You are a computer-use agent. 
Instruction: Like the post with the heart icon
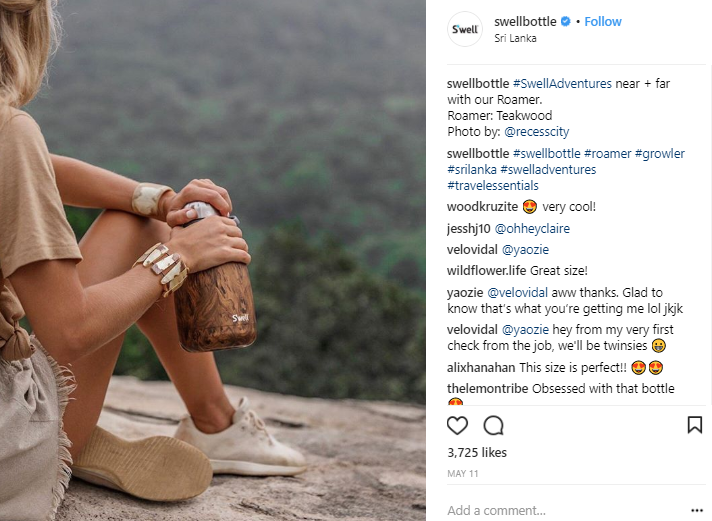(457, 426)
